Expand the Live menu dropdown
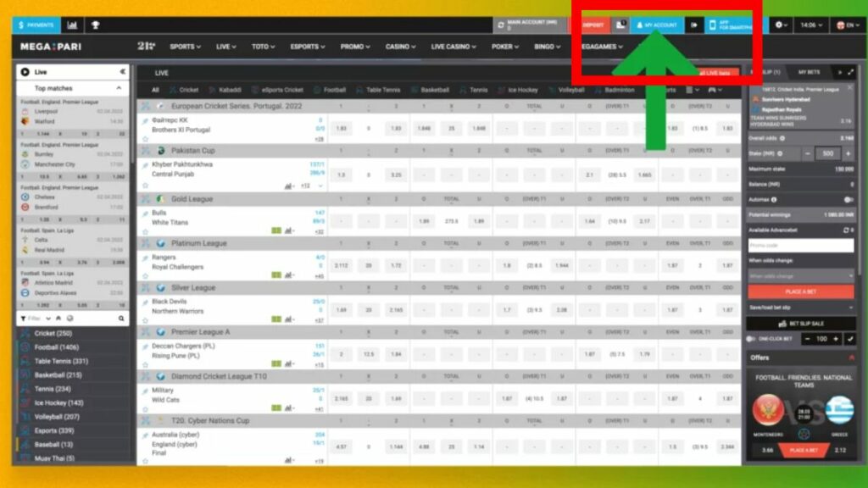The height and width of the screenshot is (488, 868). point(225,47)
